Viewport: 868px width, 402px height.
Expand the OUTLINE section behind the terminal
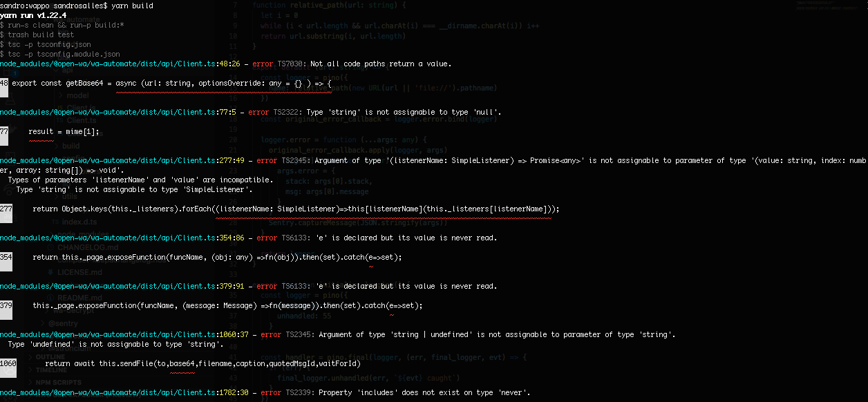coord(50,358)
